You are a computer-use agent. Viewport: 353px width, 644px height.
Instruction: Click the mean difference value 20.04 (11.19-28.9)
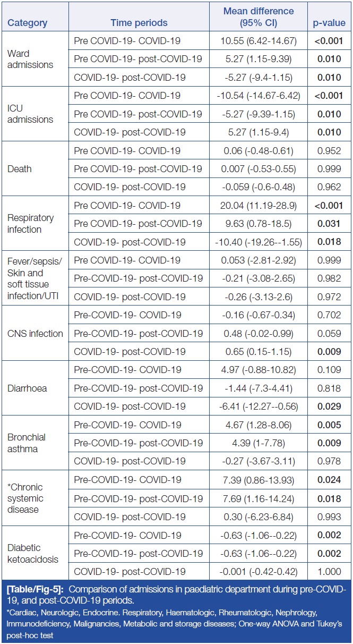(259, 206)
